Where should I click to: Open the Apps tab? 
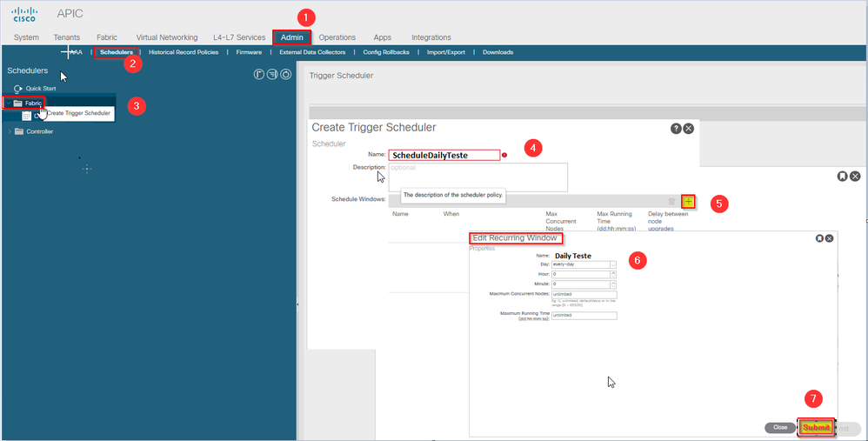point(382,37)
